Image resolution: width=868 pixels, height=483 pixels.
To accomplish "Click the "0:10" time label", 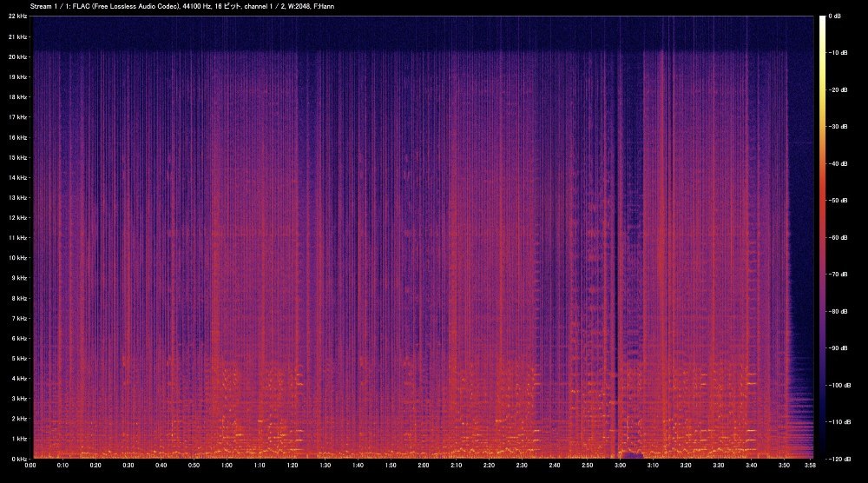I will point(62,466).
